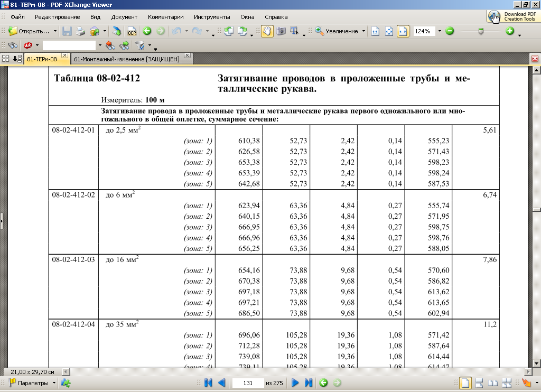Click the page number field 131
The width and height of the screenshot is (541, 392).
coord(248,382)
